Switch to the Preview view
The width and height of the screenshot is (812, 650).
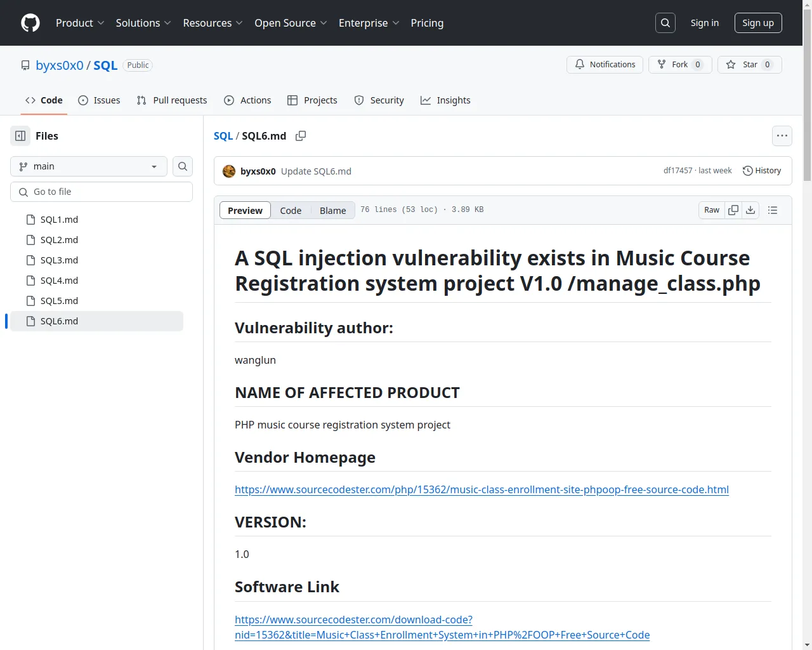click(x=245, y=211)
